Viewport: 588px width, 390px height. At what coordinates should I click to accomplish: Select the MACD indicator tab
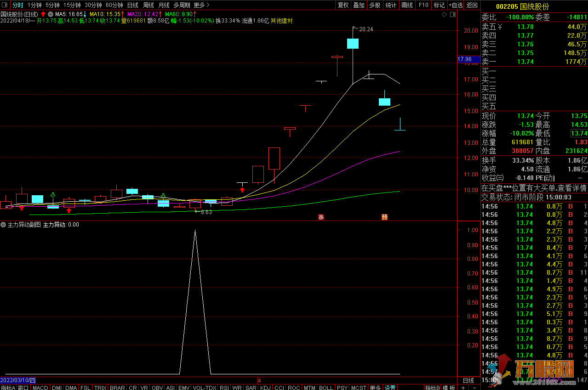pos(40,387)
